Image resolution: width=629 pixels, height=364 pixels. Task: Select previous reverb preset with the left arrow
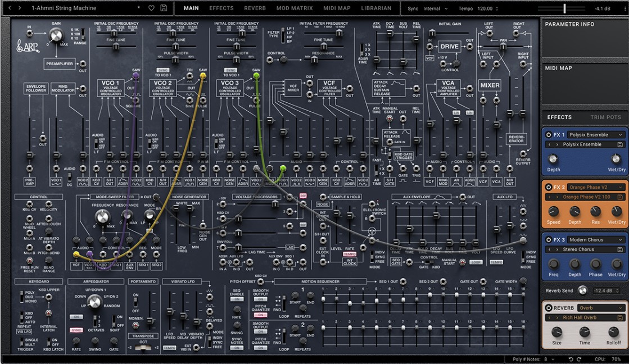pyautogui.click(x=550, y=317)
